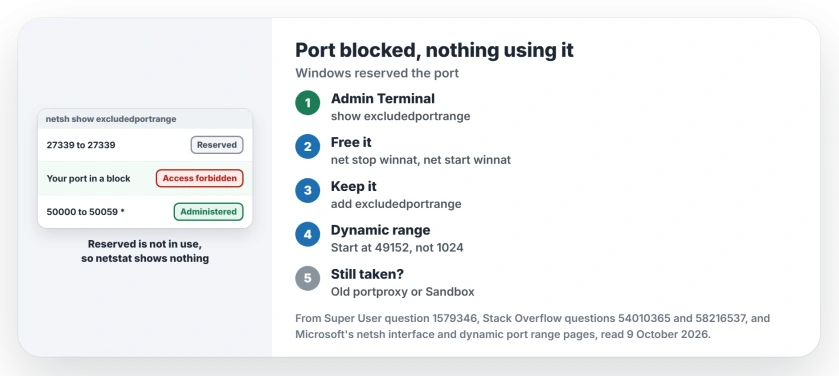
Task: Click the gray "Reserved" badge
Action: 217,145
